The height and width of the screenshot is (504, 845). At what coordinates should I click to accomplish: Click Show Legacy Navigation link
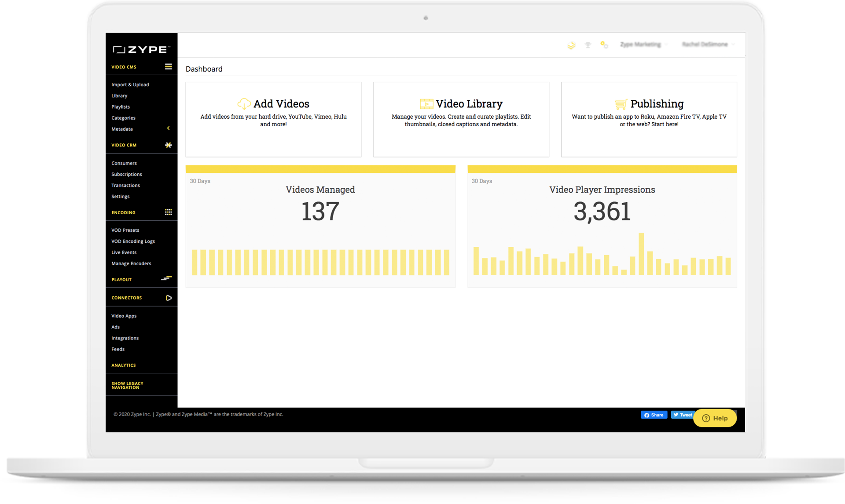127,385
